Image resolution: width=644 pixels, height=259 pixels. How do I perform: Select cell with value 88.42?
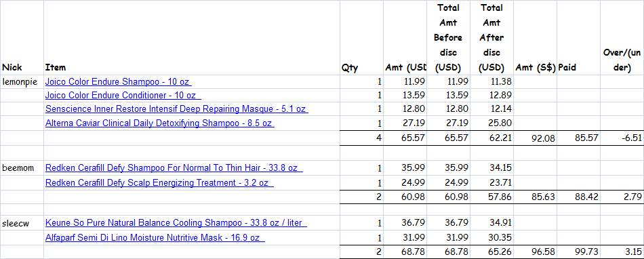pos(578,197)
